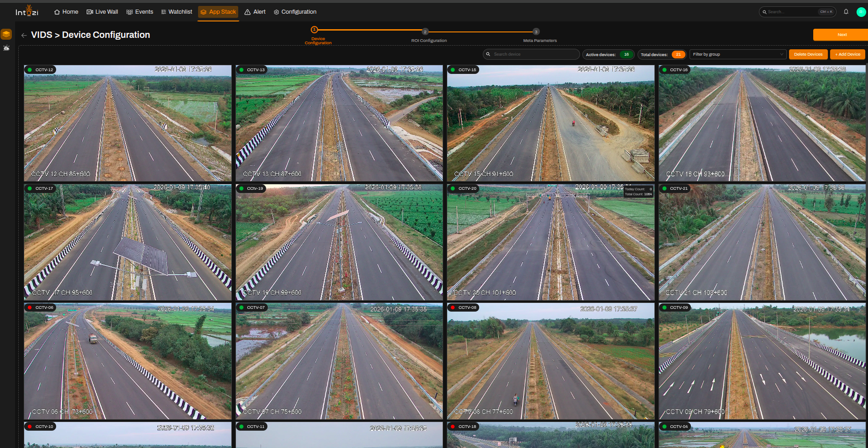Click the Delete Devices button
Image resolution: width=868 pixels, height=448 pixels.
tap(808, 54)
